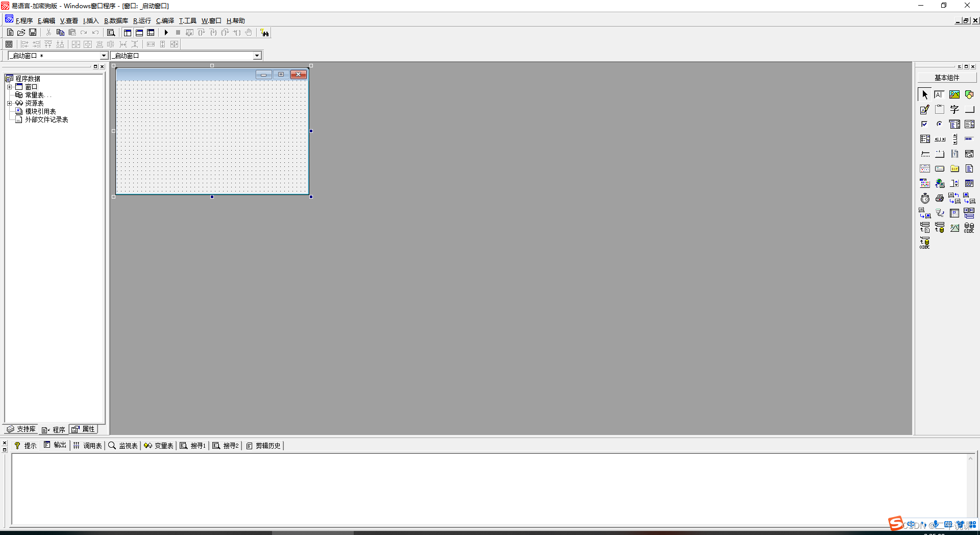Switch to the 属性 tab
Viewport: 980px width, 535px height.
(x=83, y=429)
